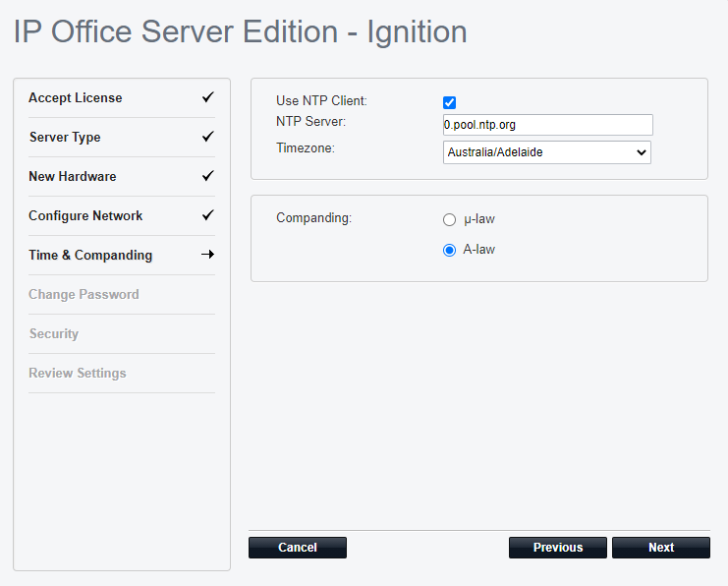The image size is (728, 586).
Task: Click the arrow beside Time & Companding
Action: point(208,255)
